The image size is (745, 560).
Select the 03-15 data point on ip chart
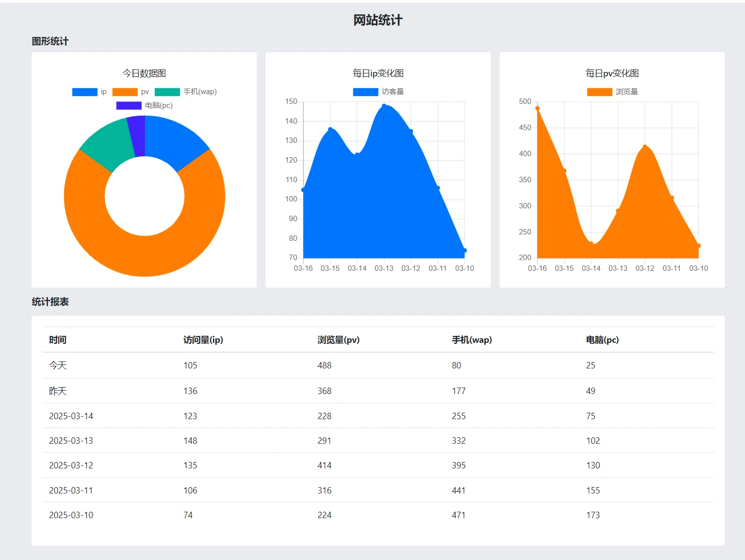point(330,130)
